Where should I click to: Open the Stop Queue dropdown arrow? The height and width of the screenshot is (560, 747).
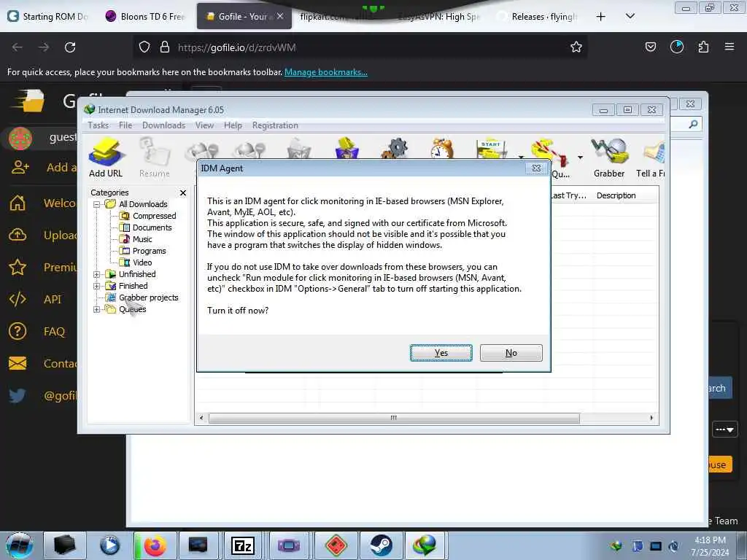(580, 157)
